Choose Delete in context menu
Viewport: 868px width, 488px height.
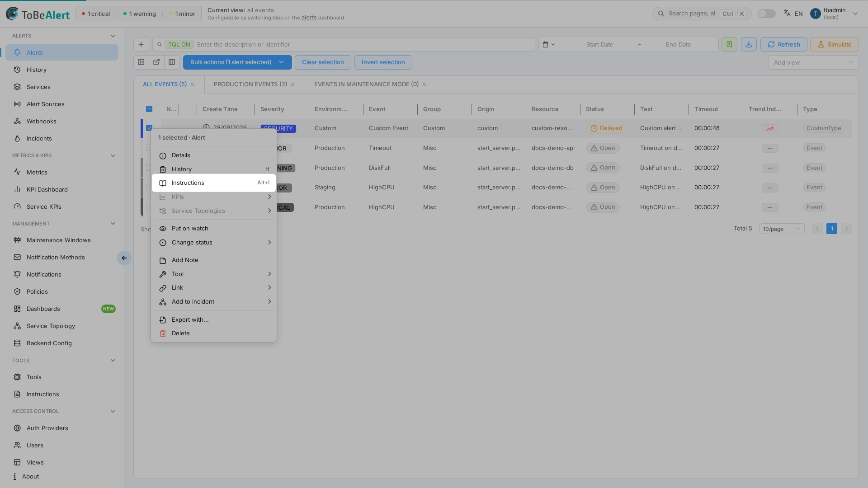pyautogui.click(x=214, y=333)
